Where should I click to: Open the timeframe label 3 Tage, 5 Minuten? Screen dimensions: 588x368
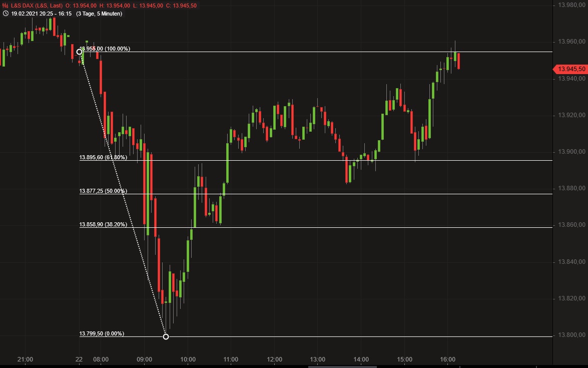[100, 14]
